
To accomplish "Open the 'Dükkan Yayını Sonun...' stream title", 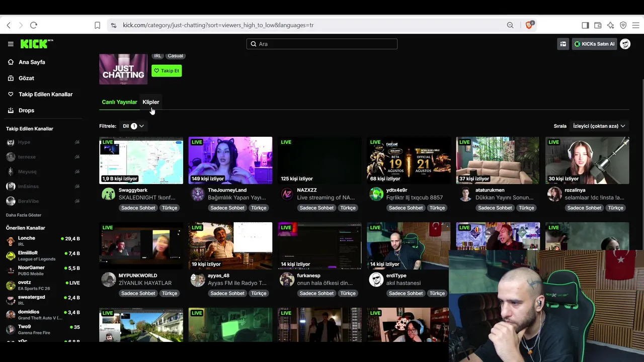I will pos(505,198).
